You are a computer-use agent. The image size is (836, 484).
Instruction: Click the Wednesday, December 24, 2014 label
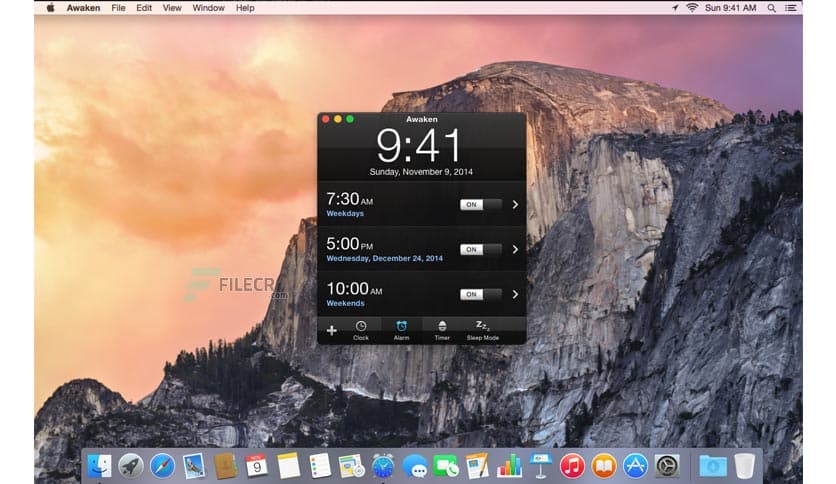coord(384,258)
